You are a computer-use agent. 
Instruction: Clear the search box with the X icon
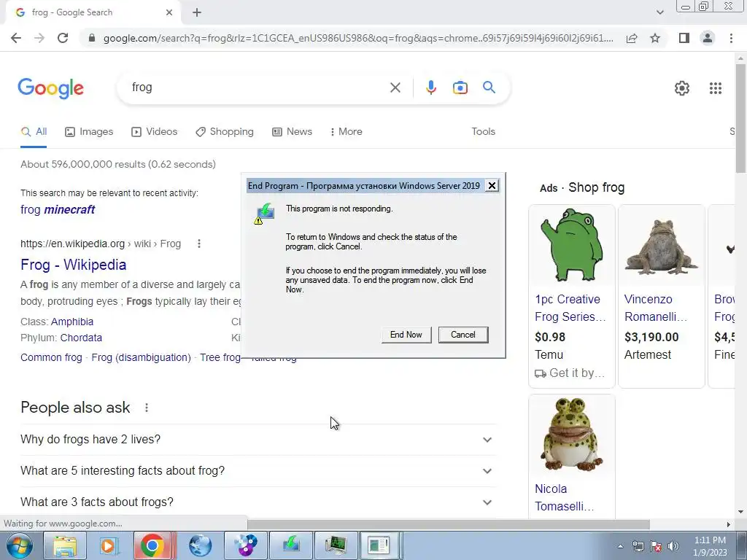[395, 87]
